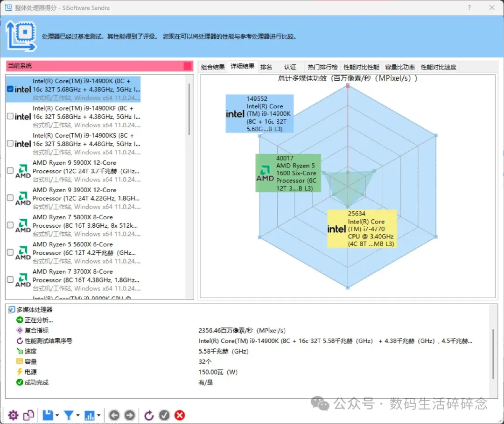Switch to the 热门排行榜 tab
Viewport: 504px width, 424px height.
click(323, 67)
